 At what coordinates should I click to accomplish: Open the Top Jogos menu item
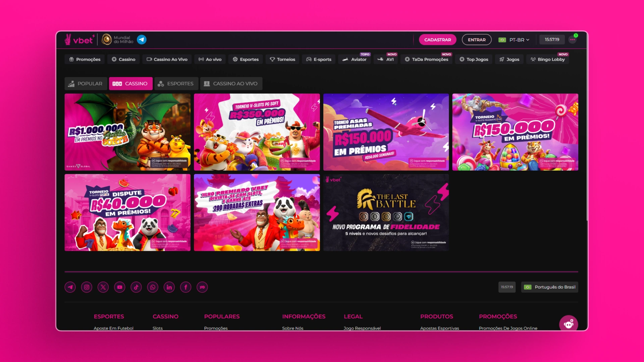(x=474, y=59)
